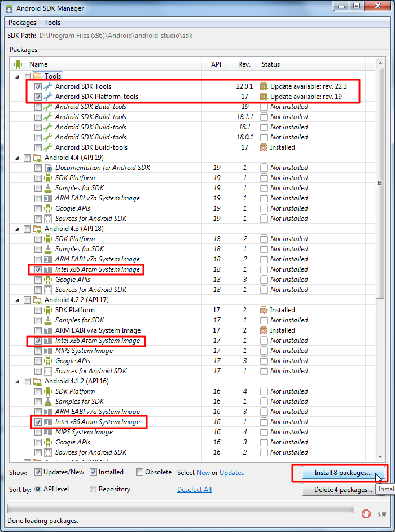Viewport: 395px width, 532px height.
Task: Toggle the Updates/New show checkbox
Action: click(x=38, y=472)
